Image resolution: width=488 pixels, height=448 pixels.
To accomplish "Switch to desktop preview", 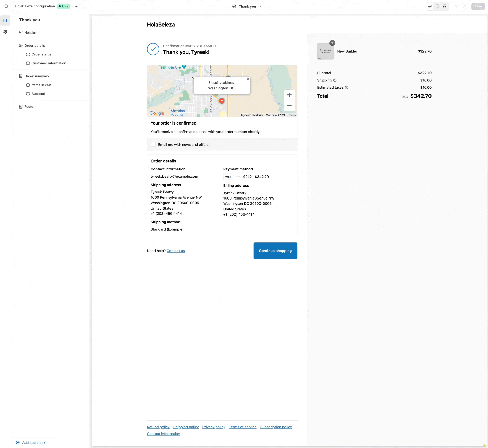I will (430, 6).
